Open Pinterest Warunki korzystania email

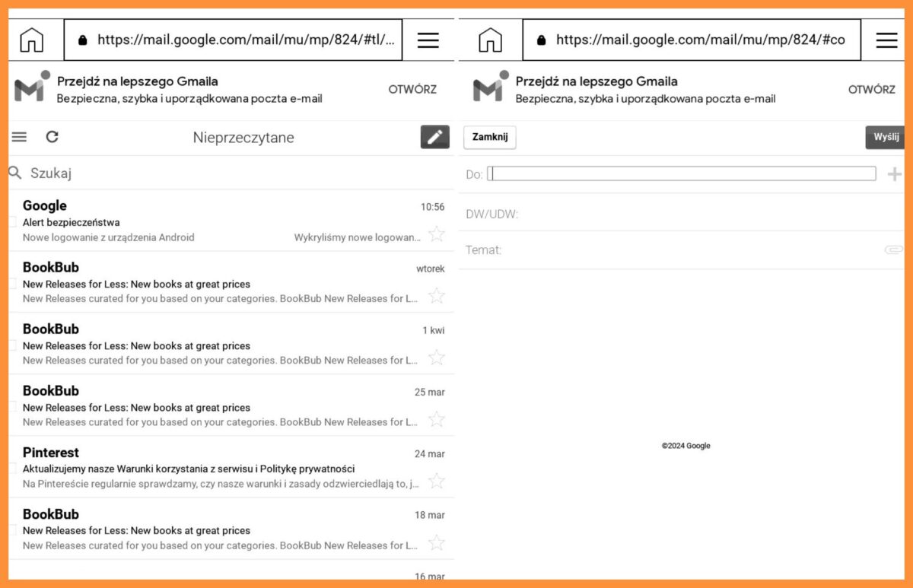point(231,467)
